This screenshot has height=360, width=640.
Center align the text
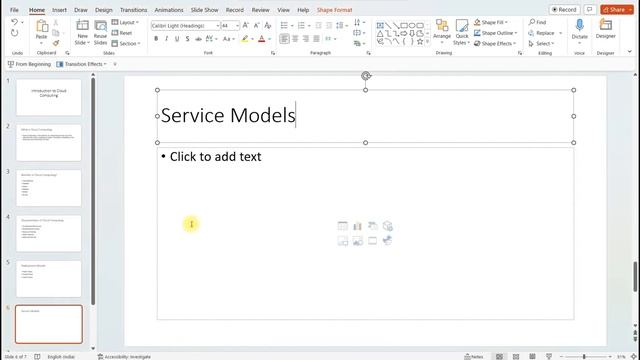(295, 39)
